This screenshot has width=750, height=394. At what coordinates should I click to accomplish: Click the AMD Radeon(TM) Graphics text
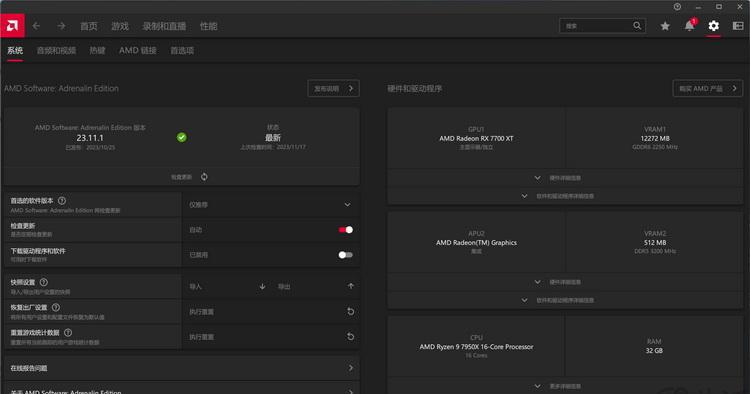(x=476, y=243)
